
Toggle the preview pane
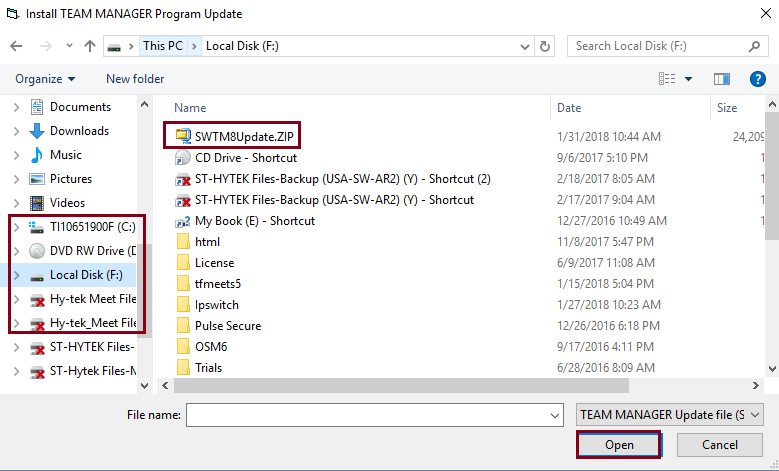point(721,79)
